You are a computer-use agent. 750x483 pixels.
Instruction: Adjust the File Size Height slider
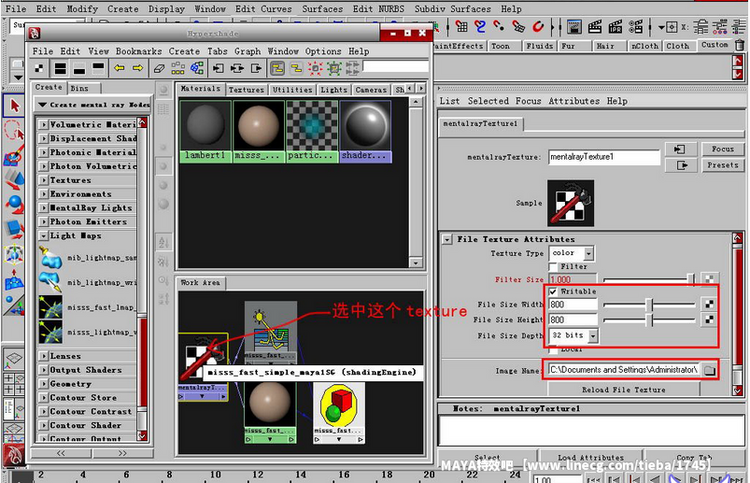[x=649, y=319]
